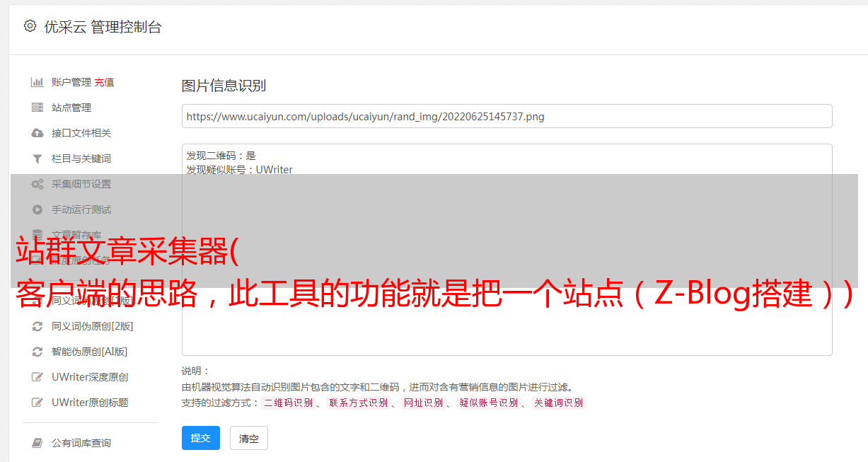Click the book icon beside 公有词库查询
Screen dimensions: 868x462
pos(37,443)
